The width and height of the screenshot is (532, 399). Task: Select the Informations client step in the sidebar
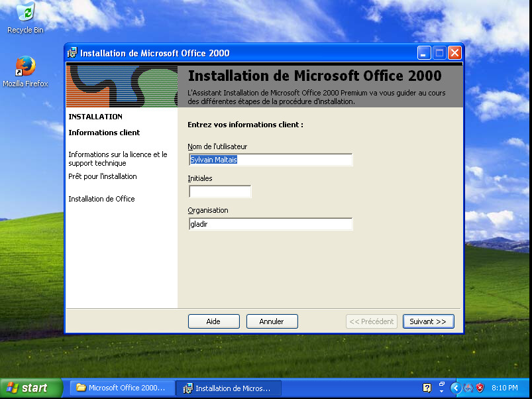point(104,133)
